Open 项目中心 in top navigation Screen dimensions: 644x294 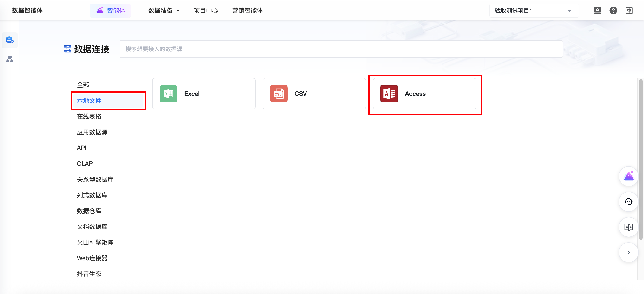coord(206,10)
